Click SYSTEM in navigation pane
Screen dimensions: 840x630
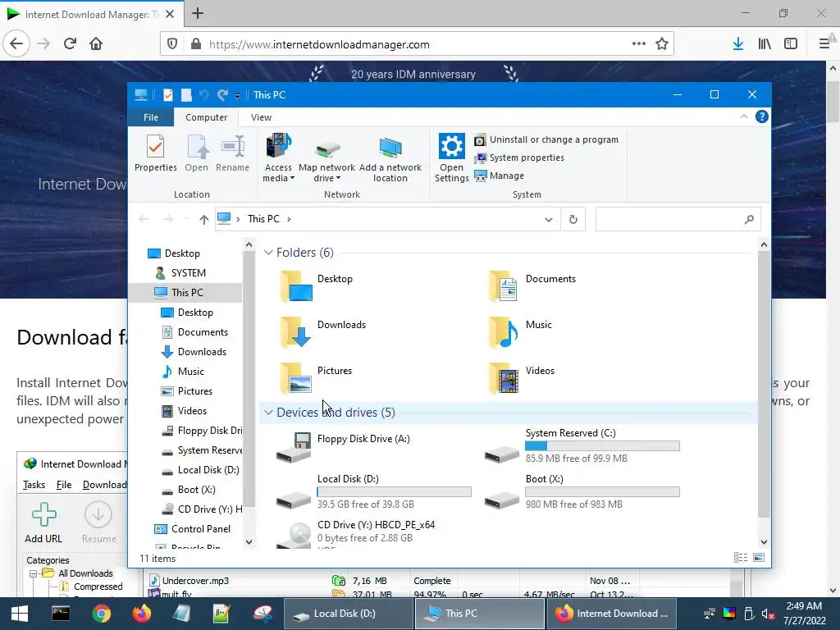[x=188, y=273]
